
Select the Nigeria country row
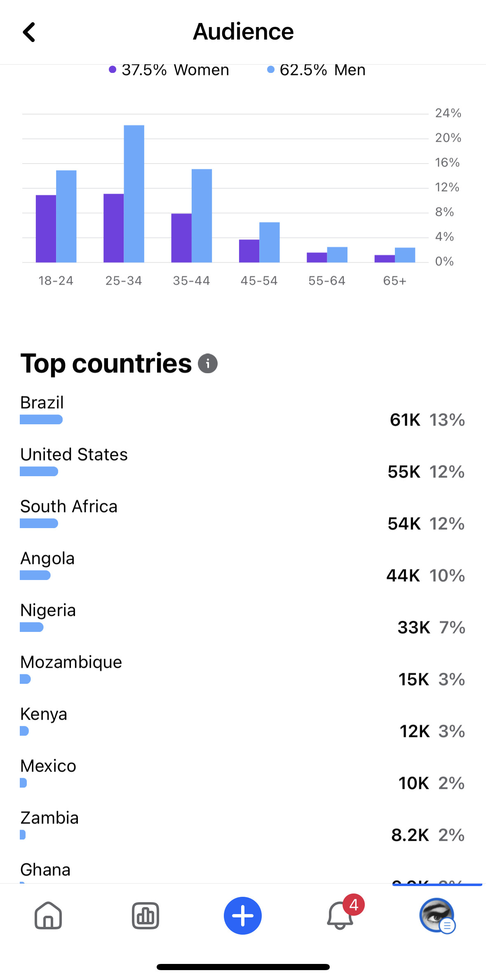[x=242, y=619]
